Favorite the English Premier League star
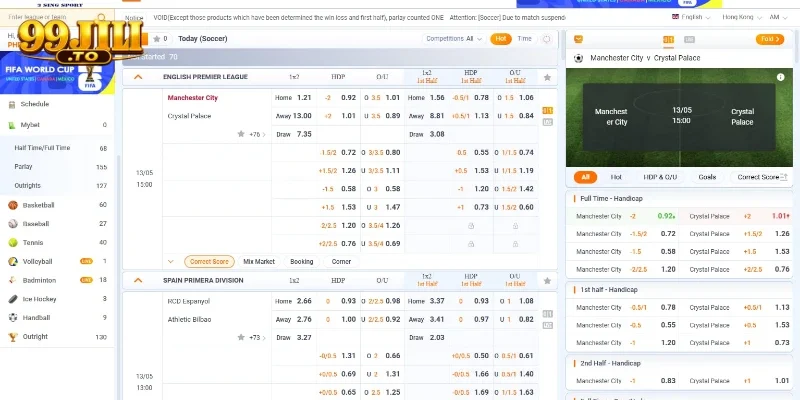This screenshot has width=800, height=400. (x=547, y=78)
